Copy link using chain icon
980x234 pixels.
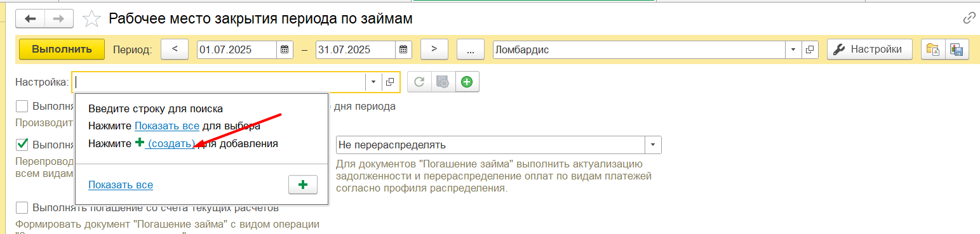969,18
